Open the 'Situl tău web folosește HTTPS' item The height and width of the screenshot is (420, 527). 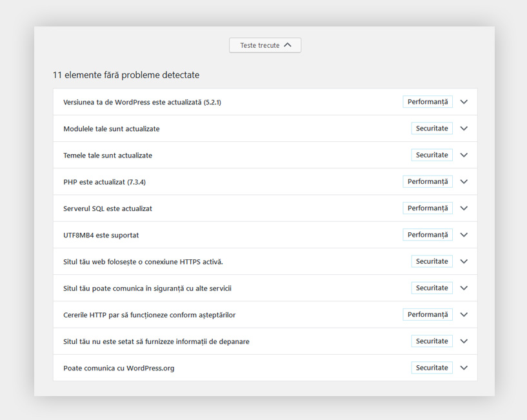143,261
